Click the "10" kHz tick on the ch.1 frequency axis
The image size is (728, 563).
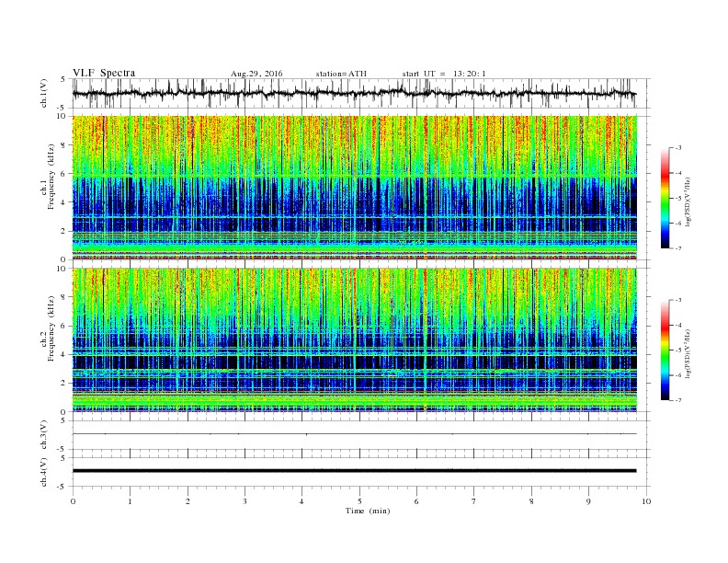(x=62, y=116)
